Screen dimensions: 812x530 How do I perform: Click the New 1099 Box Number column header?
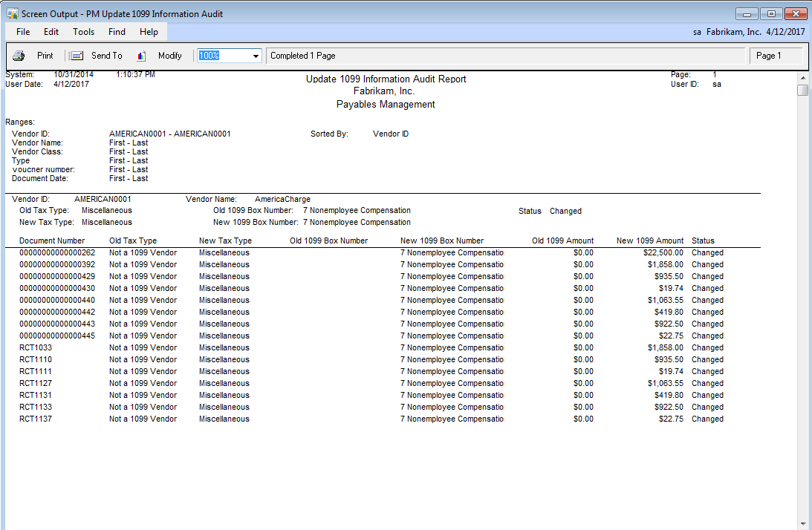[442, 241]
